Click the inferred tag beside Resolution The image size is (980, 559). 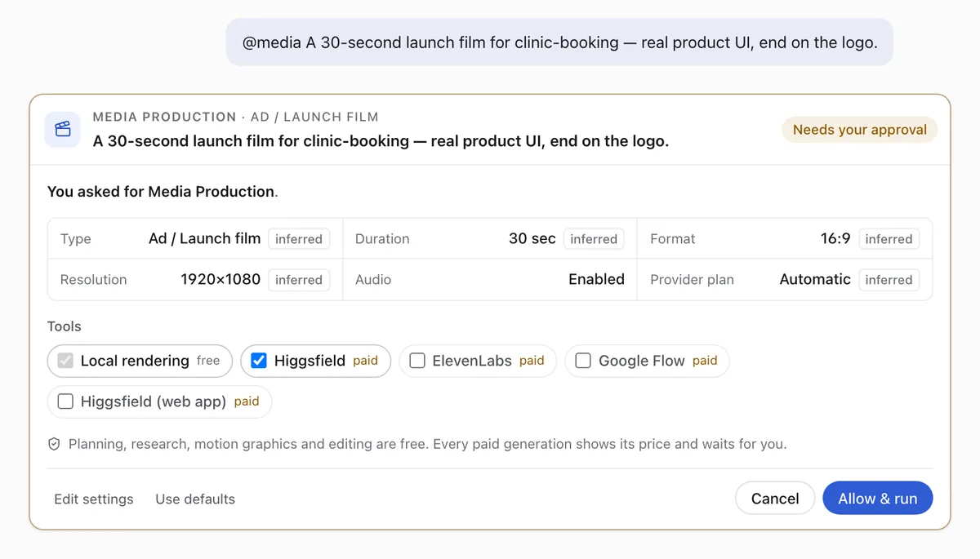pyautogui.click(x=299, y=280)
